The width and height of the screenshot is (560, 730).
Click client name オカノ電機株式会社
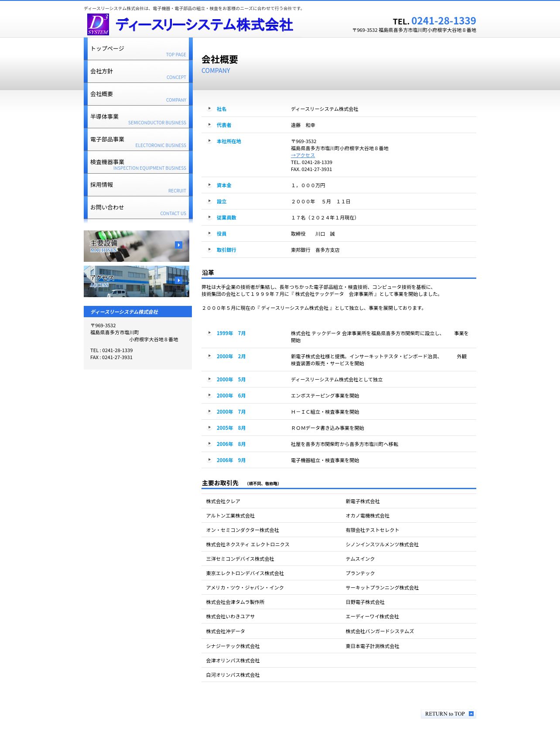368,516
